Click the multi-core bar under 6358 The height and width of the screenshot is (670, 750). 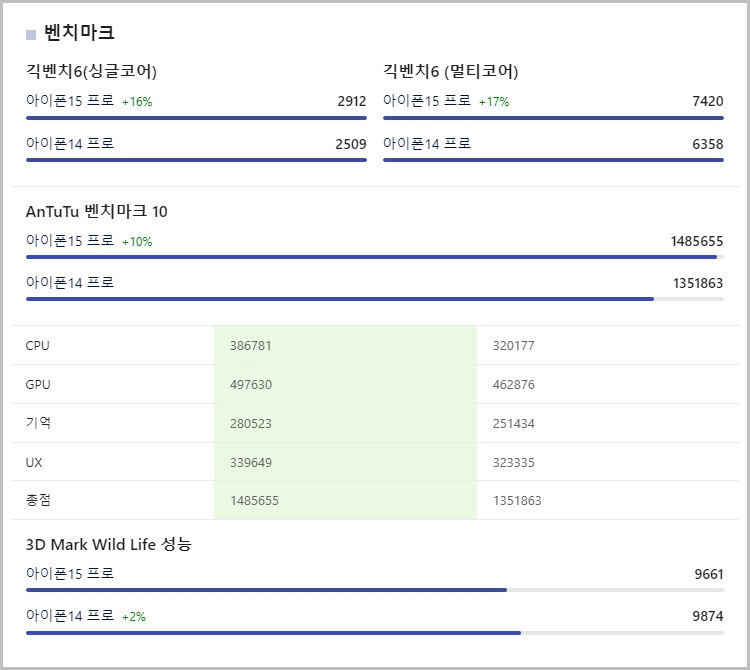(553, 160)
